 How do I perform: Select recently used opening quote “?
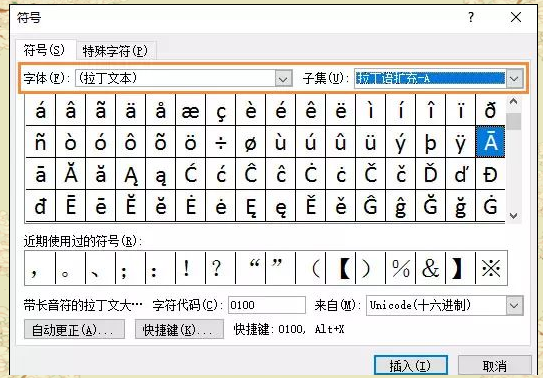click(x=250, y=268)
